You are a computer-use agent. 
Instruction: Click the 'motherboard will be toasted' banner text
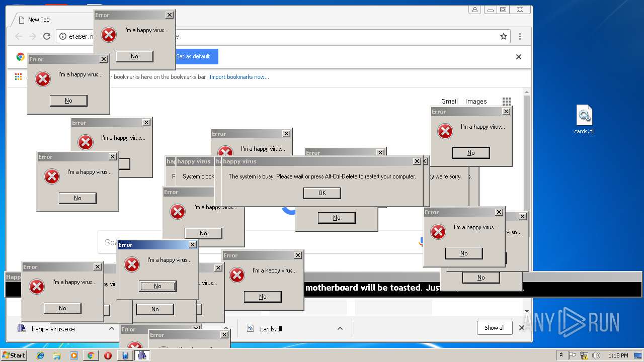(363, 288)
